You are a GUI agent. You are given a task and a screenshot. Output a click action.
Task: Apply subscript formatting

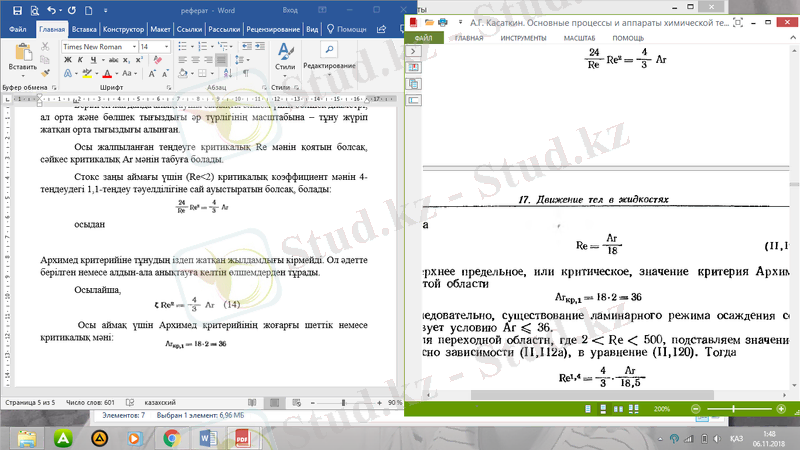(127, 60)
